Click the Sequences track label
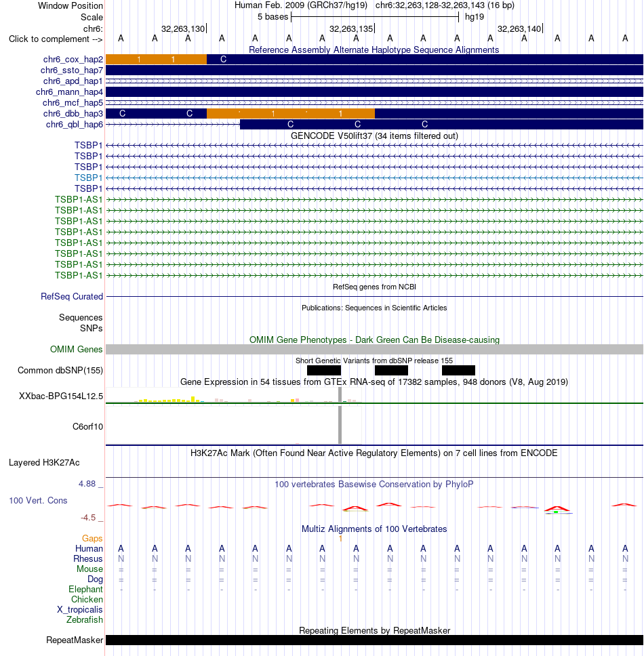Viewport: 644px width, 656px height. (81, 318)
